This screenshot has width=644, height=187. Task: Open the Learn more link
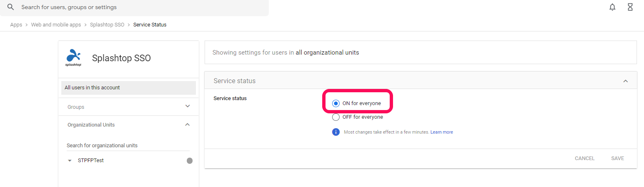441,132
